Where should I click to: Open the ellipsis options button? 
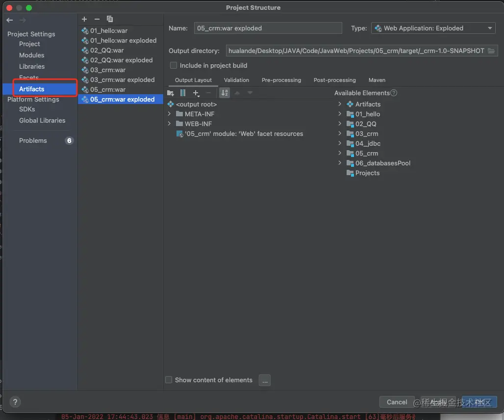click(x=265, y=380)
